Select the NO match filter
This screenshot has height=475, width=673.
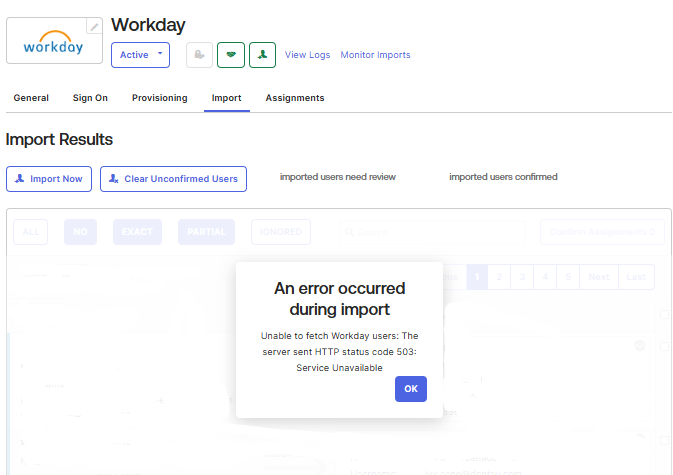[x=80, y=232]
